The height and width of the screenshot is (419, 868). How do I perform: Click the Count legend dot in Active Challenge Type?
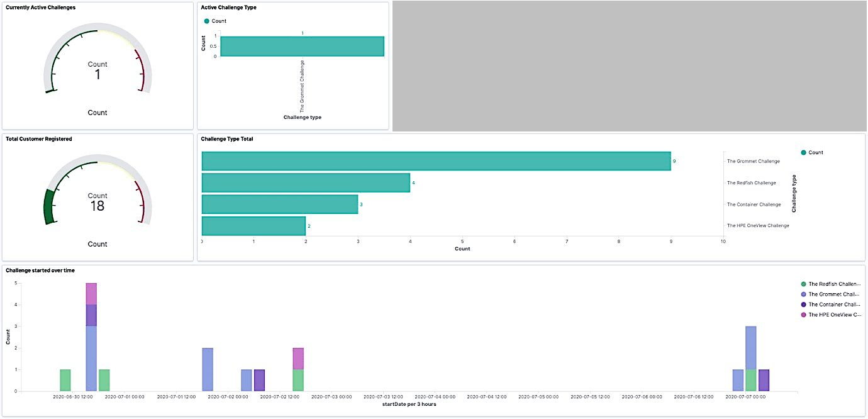tap(207, 21)
